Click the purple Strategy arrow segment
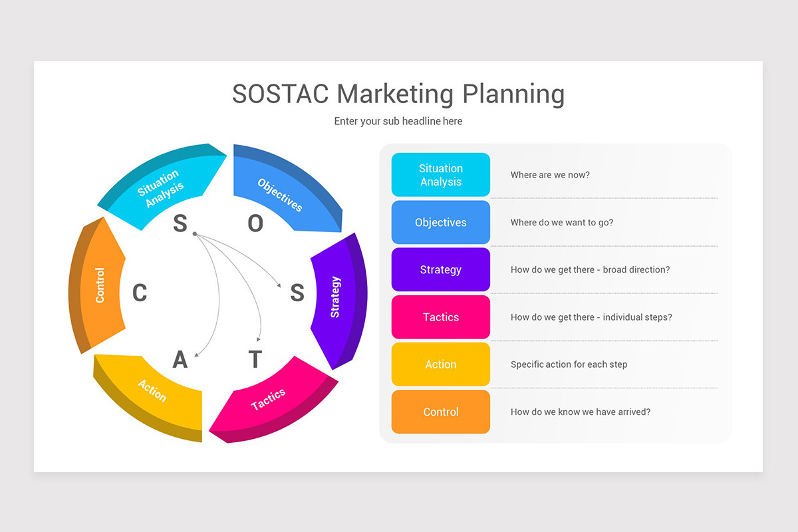 [335, 297]
